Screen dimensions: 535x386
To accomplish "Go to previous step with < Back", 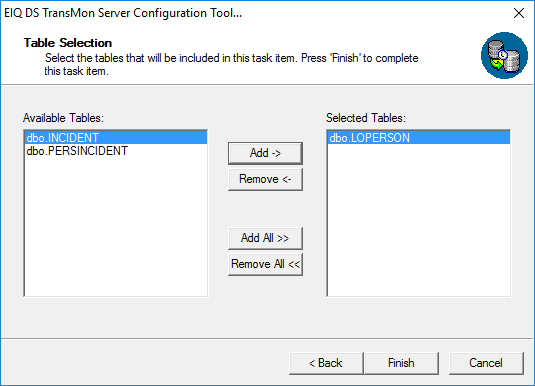I will (326, 363).
